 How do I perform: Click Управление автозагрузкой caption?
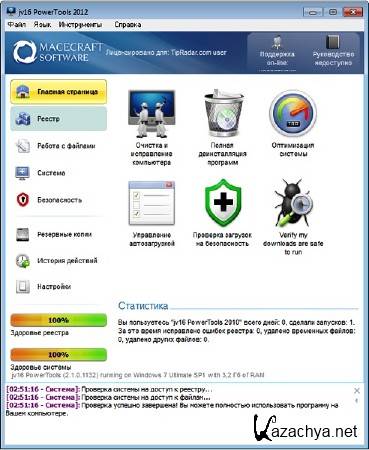pos(152,239)
